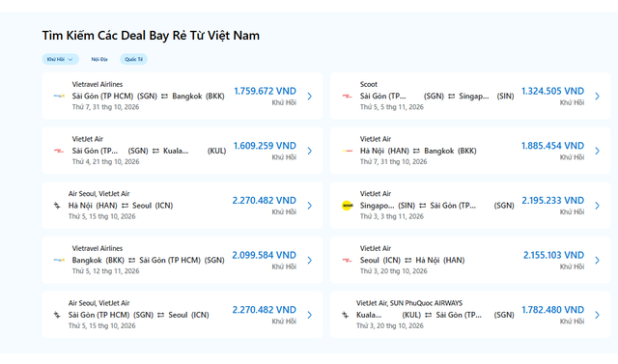Image resolution: width=618 pixels, height=364 pixels.
Task: Click price 1.324.505 VND
Action: click(x=552, y=91)
